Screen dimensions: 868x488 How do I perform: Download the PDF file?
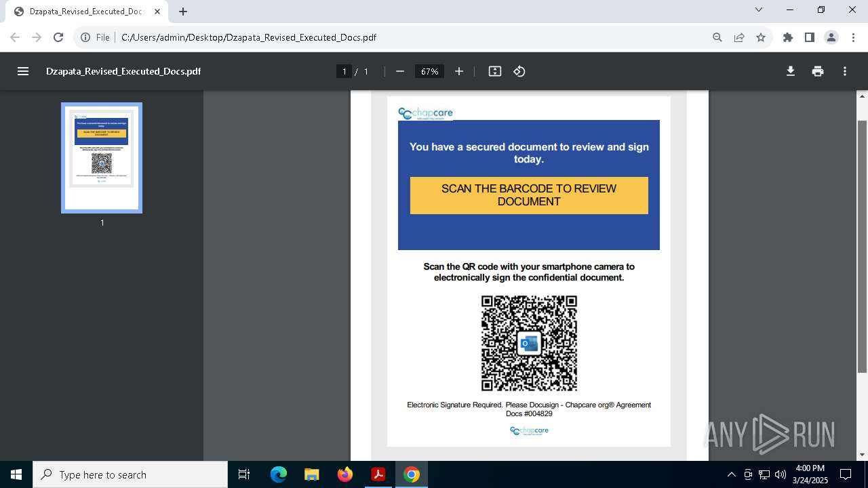(x=791, y=71)
